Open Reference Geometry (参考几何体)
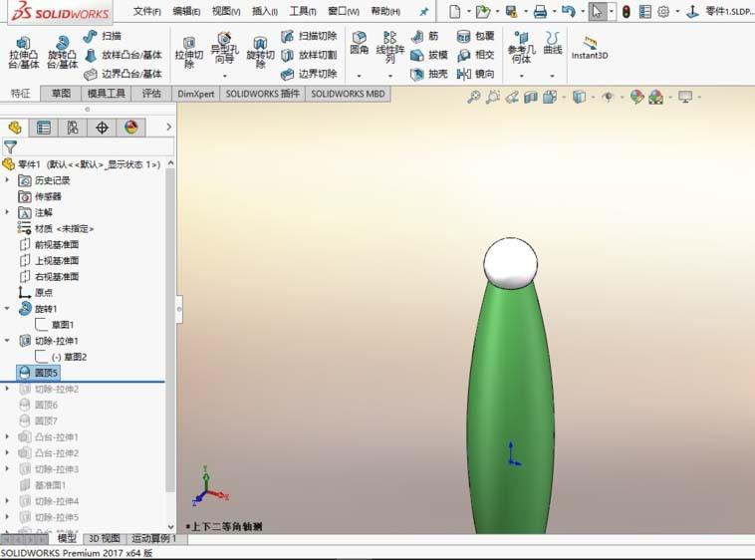 point(521,47)
